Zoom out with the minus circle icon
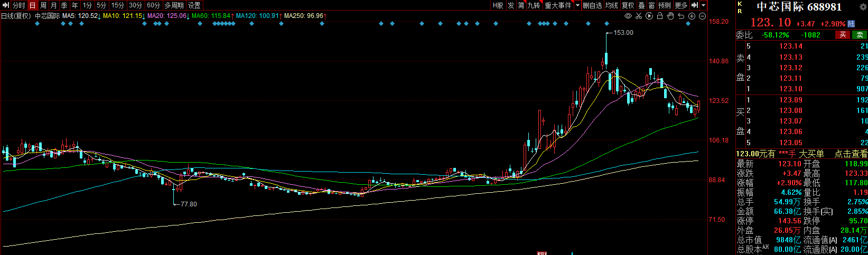Screen dimensions: 868x255 point(702,16)
